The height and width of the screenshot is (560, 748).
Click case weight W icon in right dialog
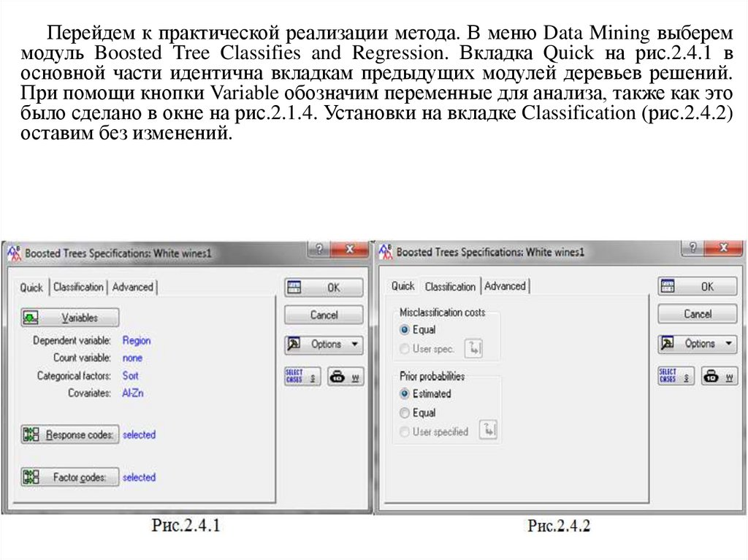point(720,375)
